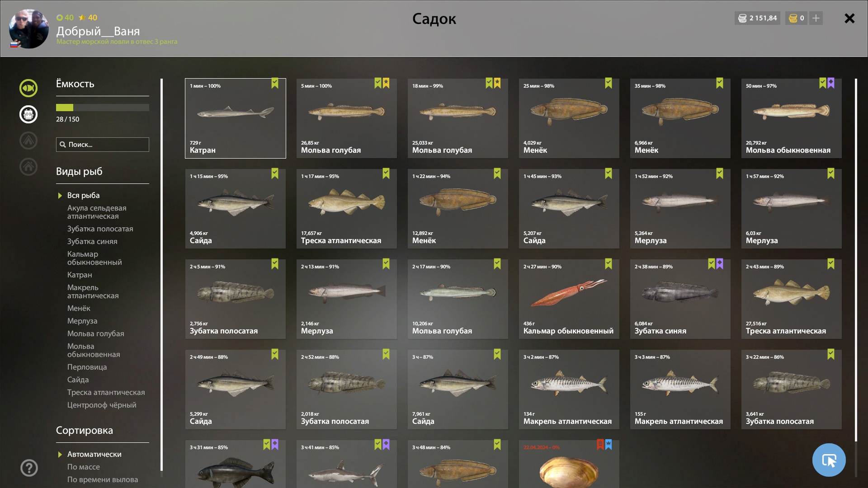
Task: Toggle purple star marker on Мольва обыкновенная
Action: pos(831,83)
